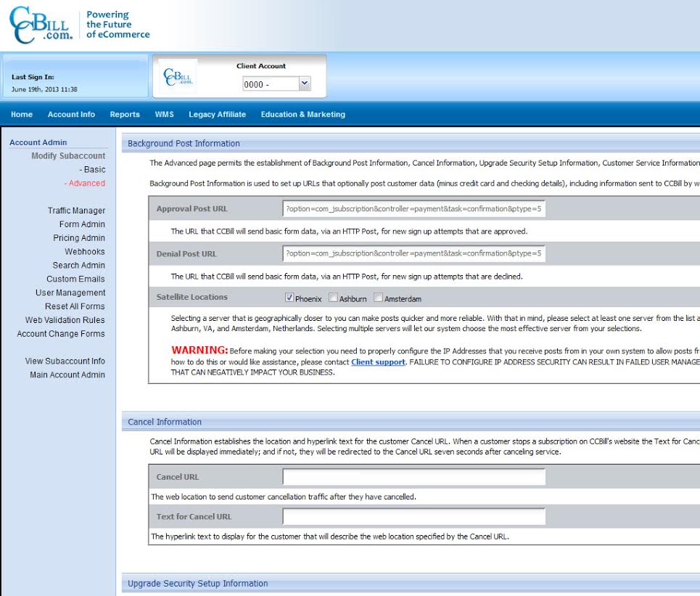Go to Main Account Admin
The image size is (700, 596).
67,375
